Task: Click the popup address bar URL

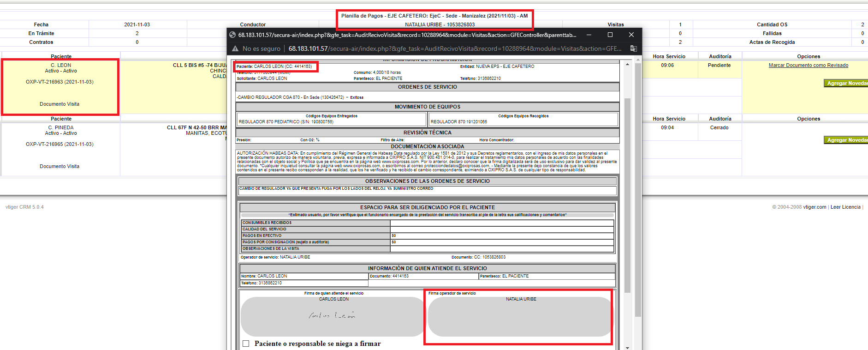Action: (455, 48)
